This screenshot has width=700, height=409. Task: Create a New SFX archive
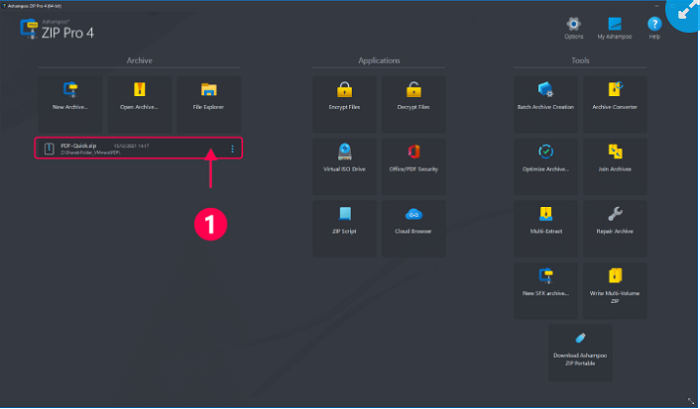[x=546, y=290]
